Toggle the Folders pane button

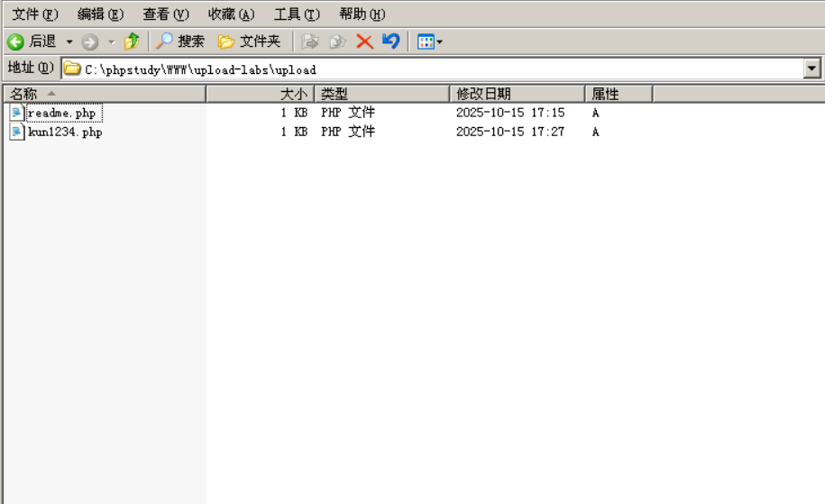[249, 41]
